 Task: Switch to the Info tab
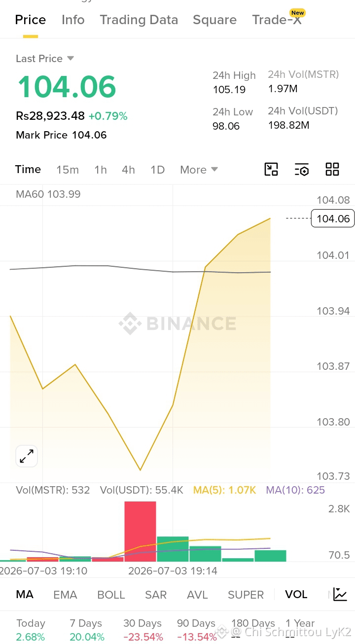[73, 20]
